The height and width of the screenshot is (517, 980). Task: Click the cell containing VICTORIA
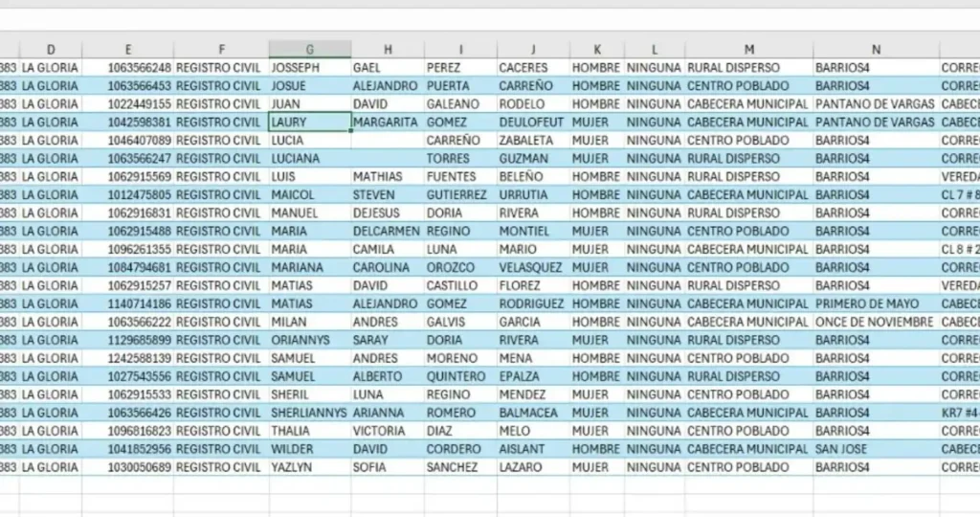point(388,430)
